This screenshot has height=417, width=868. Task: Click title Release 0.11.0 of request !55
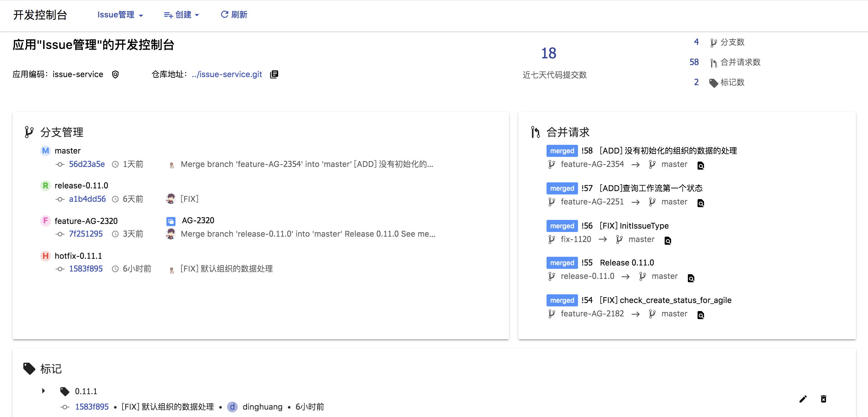tap(627, 263)
